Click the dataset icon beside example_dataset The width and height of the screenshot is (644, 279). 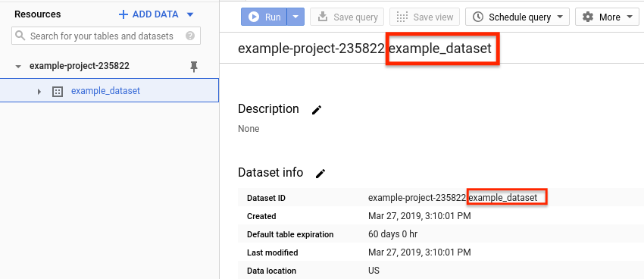(57, 91)
